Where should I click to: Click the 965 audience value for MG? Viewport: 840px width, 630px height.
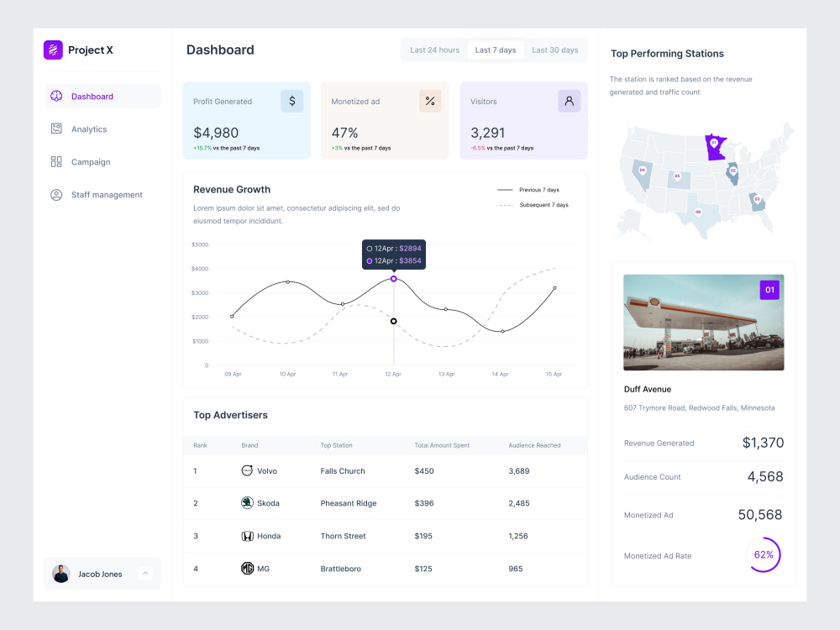pyautogui.click(x=516, y=569)
